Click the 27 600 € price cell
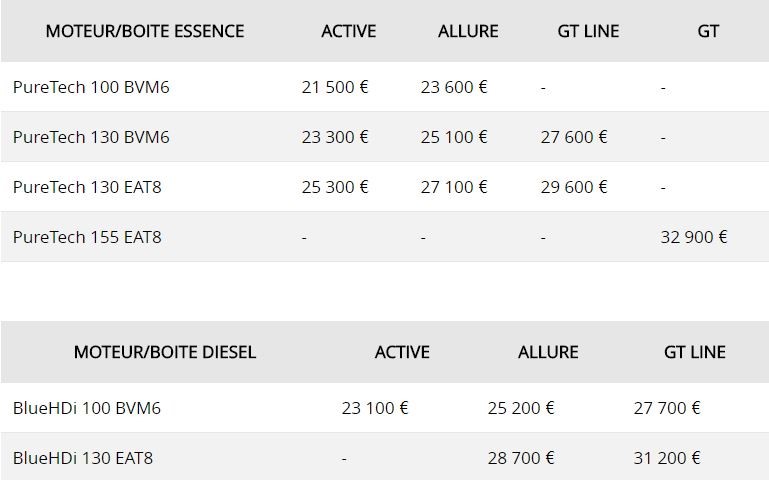The width and height of the screenshot is (769, 480). [x=574, y=137]
